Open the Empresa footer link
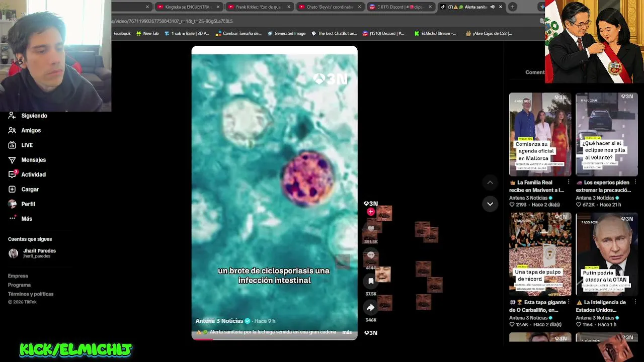Image resolution: width=644 pixels, height=362 pixels. point(18,276)
